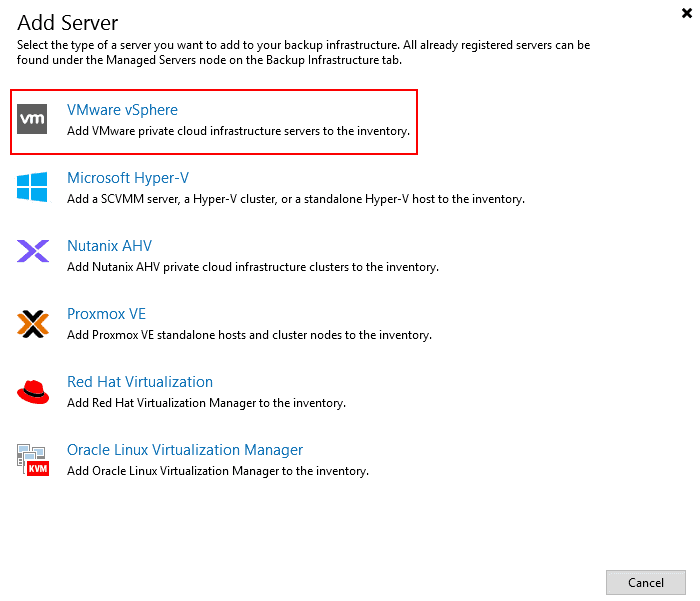Choose Oracle Linux Virtualization Manager title link

coord(185,450)
